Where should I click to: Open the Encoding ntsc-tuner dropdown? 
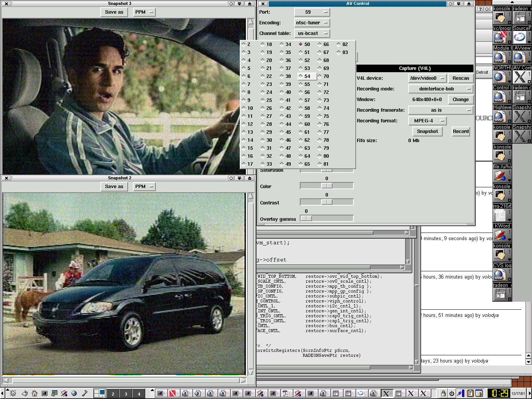click(x=312, y=23)
